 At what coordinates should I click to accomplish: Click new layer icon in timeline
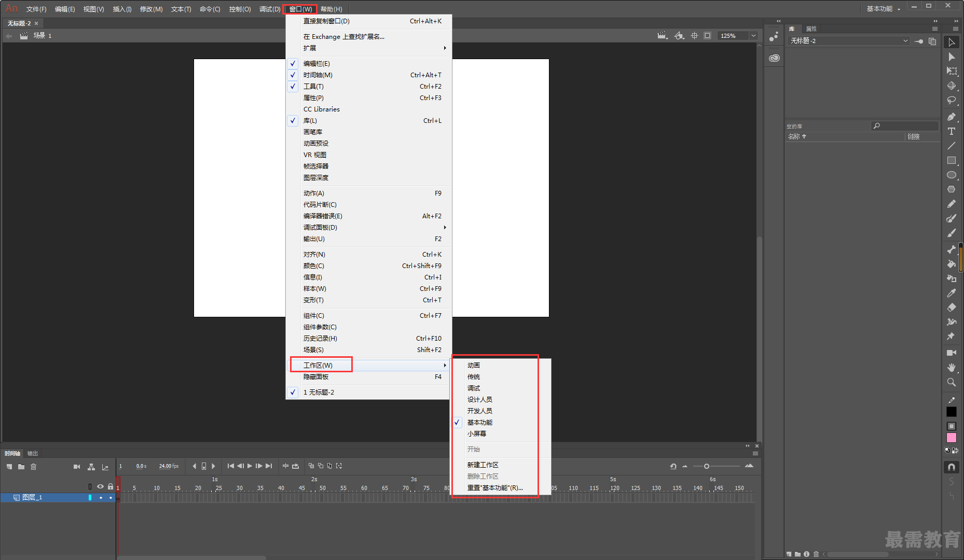[x=9, y=467]
